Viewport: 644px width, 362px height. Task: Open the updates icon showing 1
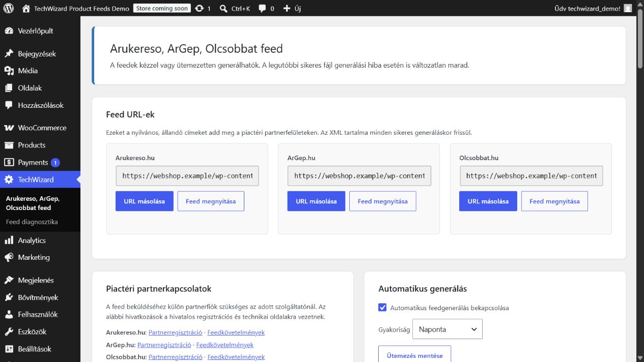pos(200,8)
